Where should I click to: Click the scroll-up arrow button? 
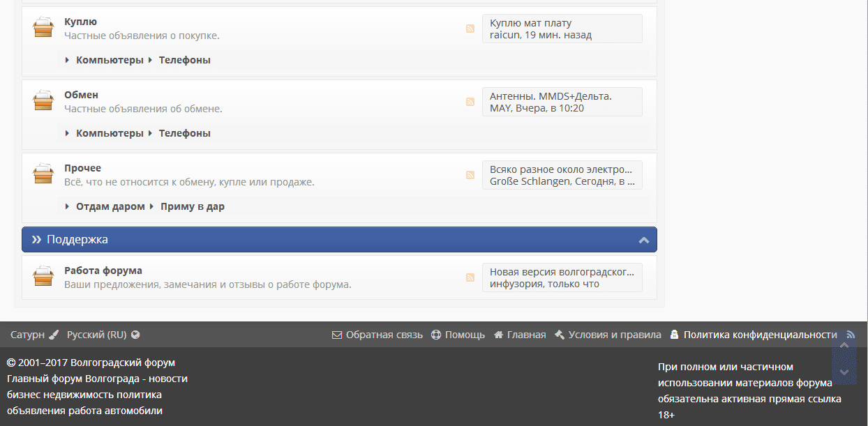pyautogui.click(x=844, y=345)
